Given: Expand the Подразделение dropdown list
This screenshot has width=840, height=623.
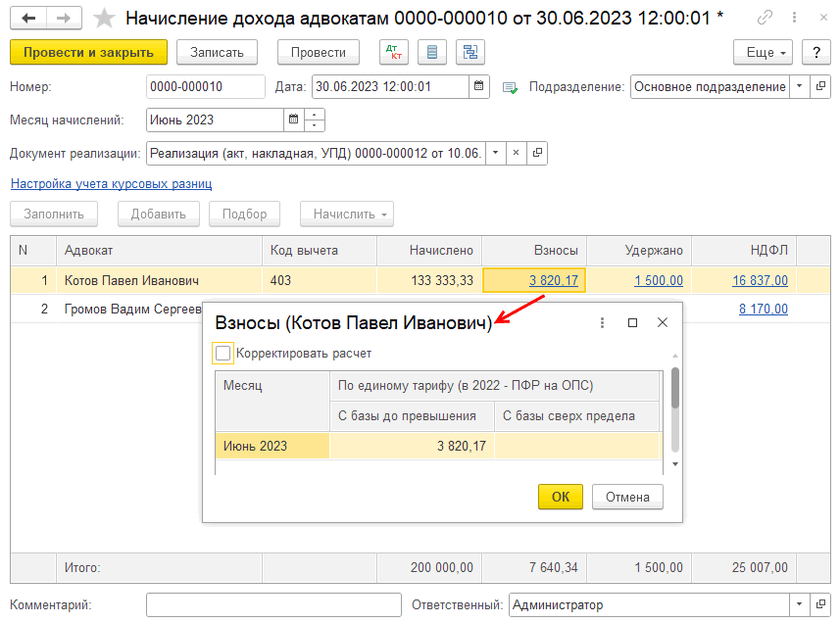Looking at the screenshot, I should click(799, 87).
